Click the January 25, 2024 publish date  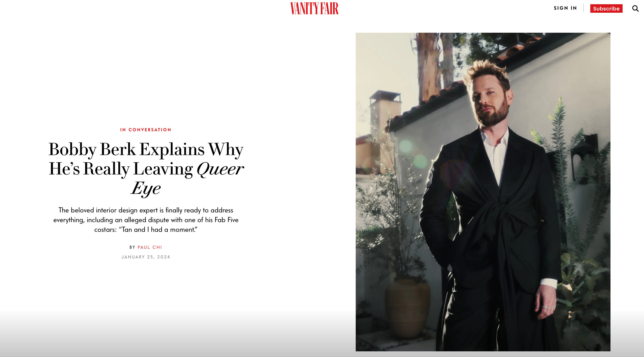tap(146, 257)
